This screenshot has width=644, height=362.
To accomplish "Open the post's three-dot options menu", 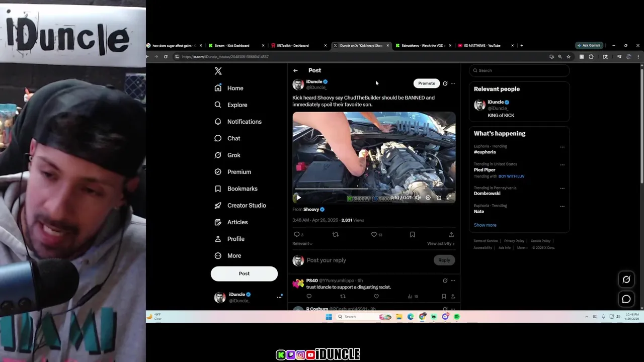I will pyautogui.click(x=453, y=83).
